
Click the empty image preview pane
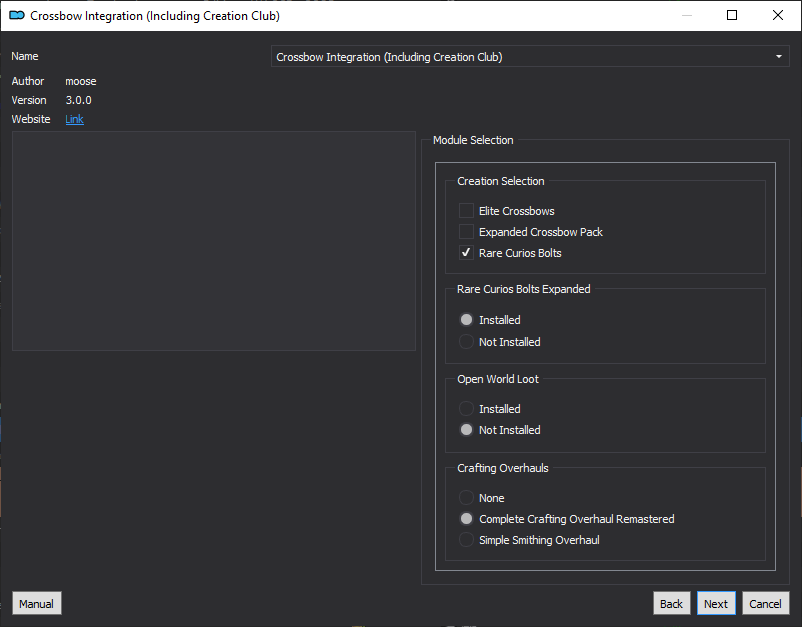click(x=214, y=241)
